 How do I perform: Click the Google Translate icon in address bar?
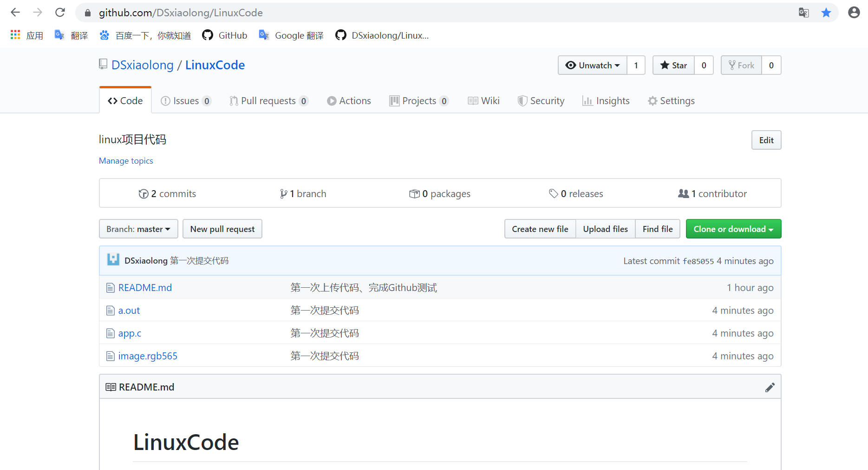pos(803,13)
